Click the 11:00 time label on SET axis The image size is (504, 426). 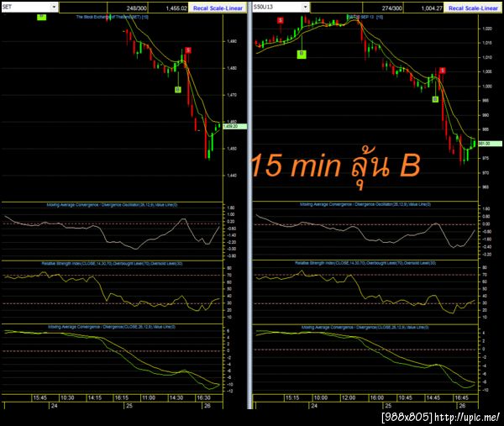[x=149, y=398]
